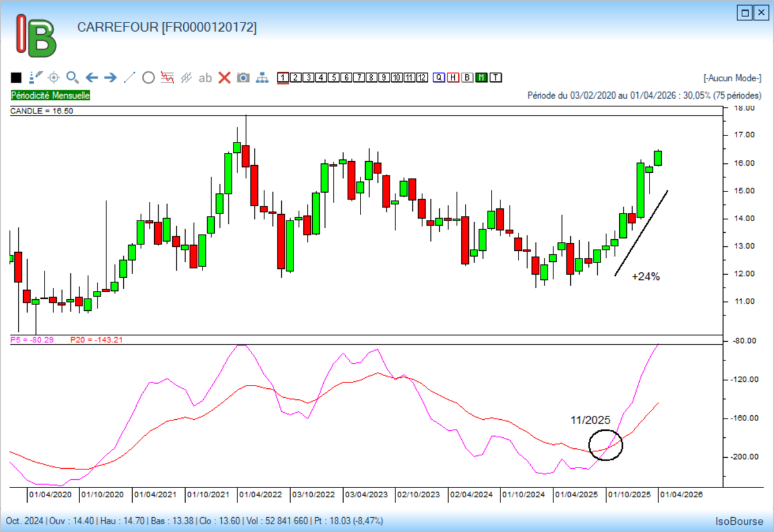Open the chart style brush tool
Viewport: 774px width, 532px height.
pos(35,78)
